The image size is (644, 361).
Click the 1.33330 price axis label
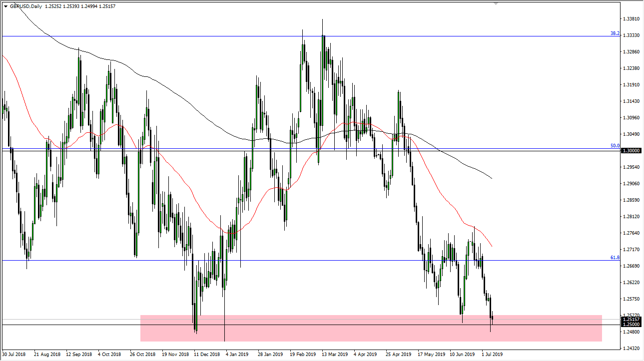tap(632, 35)
